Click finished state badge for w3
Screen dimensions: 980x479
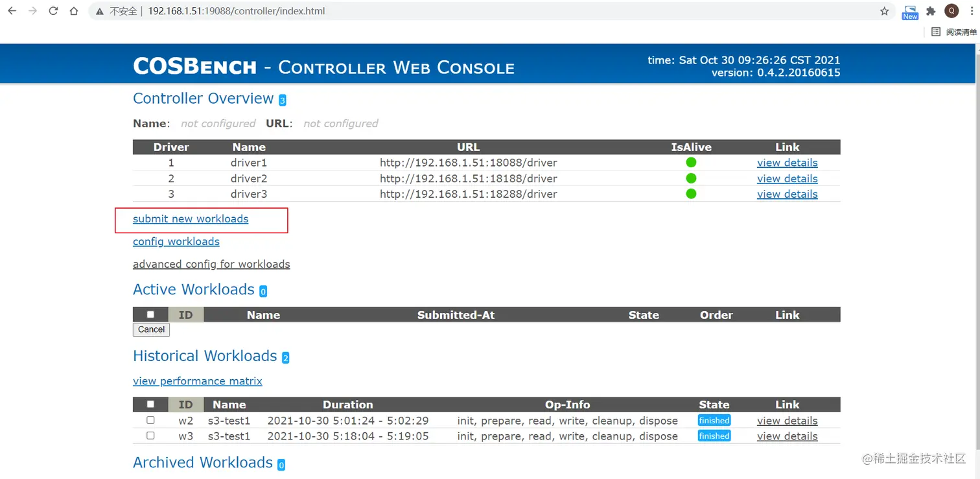pos(714,436)
